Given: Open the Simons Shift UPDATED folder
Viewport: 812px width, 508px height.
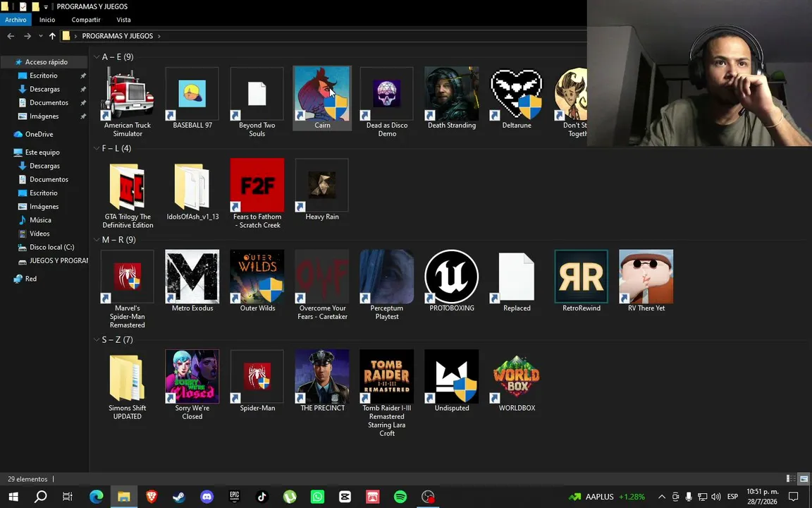Looking at the screenshot, I should pyautogui.click(x=128, y=385).
